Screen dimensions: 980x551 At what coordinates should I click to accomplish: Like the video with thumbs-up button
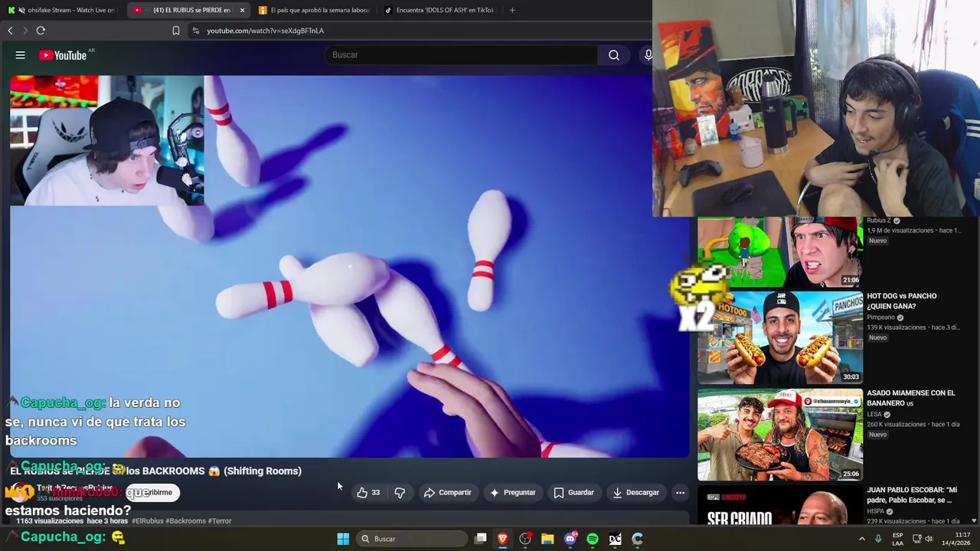click(368, 493)
